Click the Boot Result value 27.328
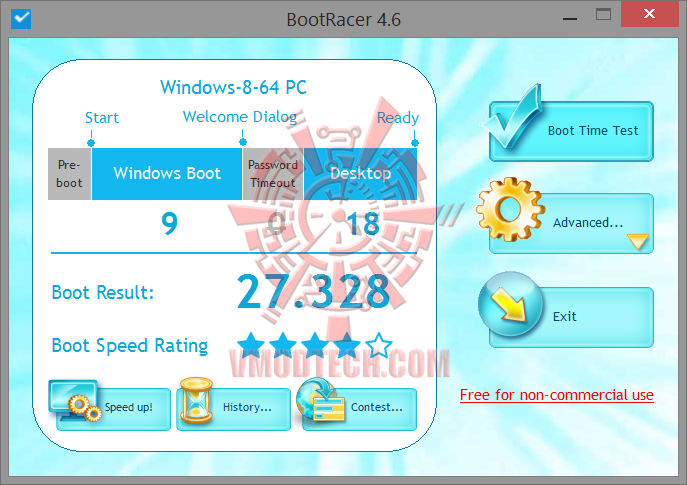 click(313, 291)
